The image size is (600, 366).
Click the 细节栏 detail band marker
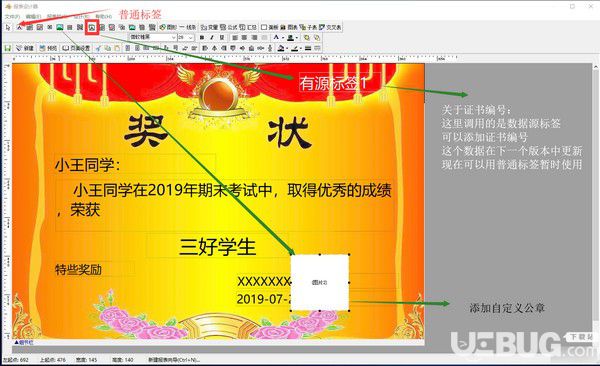[x=24, y=343]
